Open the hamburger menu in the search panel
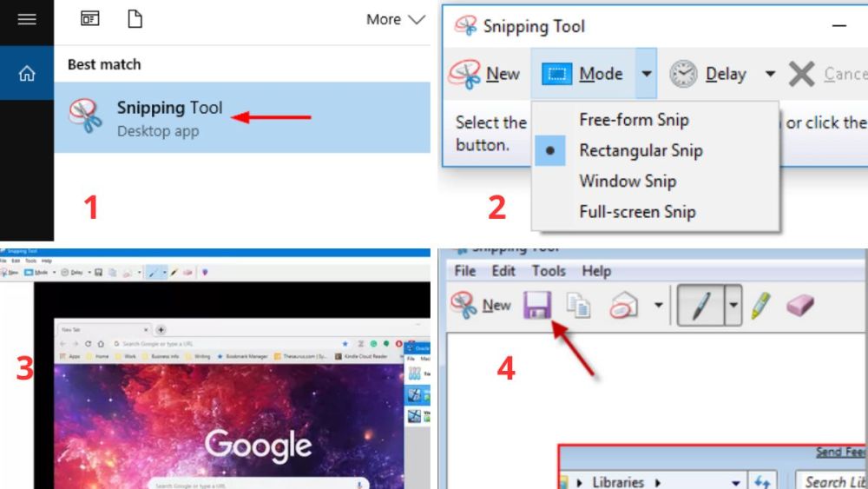Viewport: 868px width, 489px height. pyautogui.click(x=27, y=19)
